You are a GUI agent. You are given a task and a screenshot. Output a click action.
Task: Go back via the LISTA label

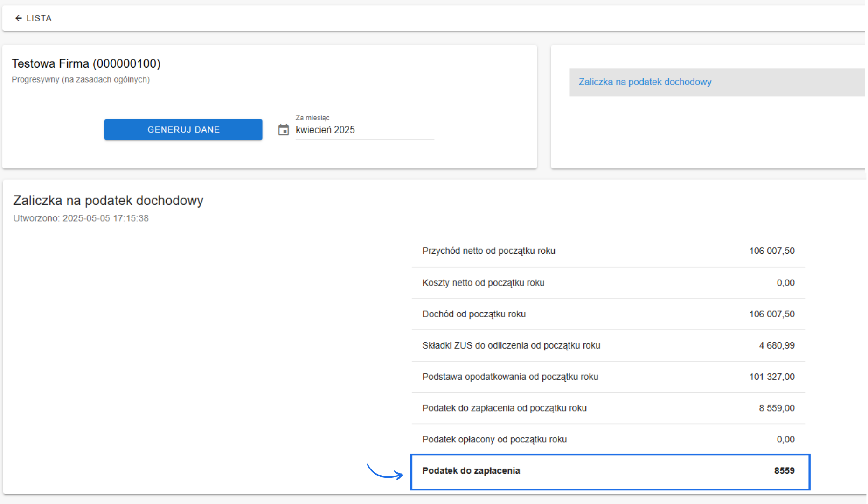(x=39, y=18)
